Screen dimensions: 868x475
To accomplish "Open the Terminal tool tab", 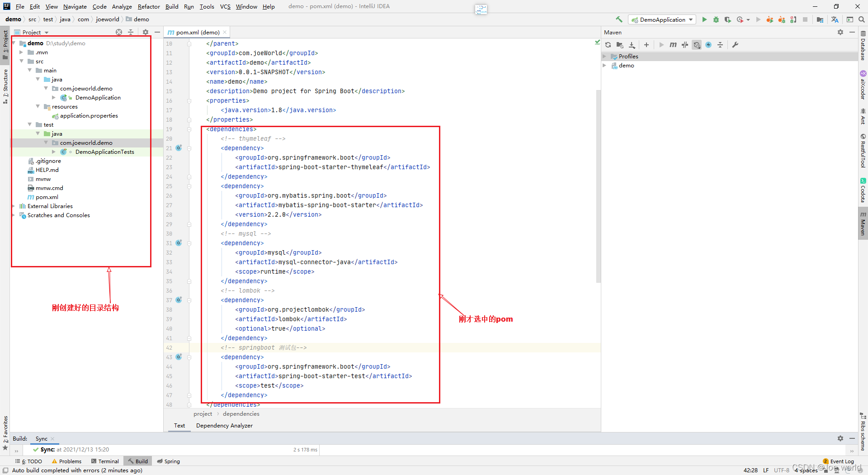I will 105,461.
